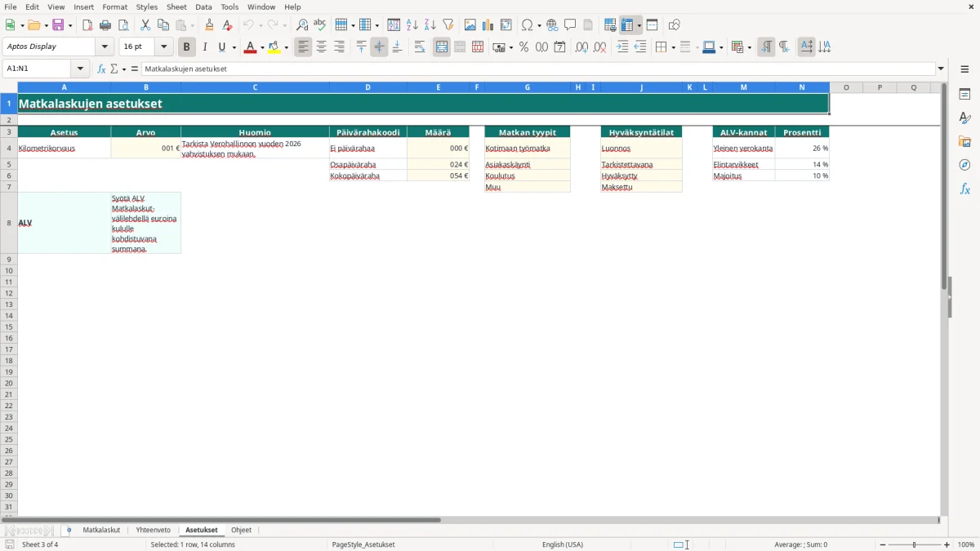Click the English (USA) language field

click(563, 544)
